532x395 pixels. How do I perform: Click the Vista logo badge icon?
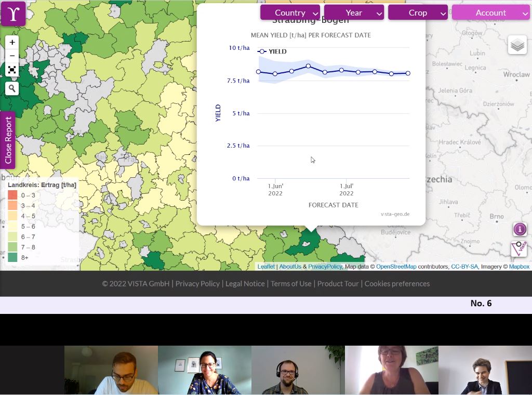[x=519, y=249]
